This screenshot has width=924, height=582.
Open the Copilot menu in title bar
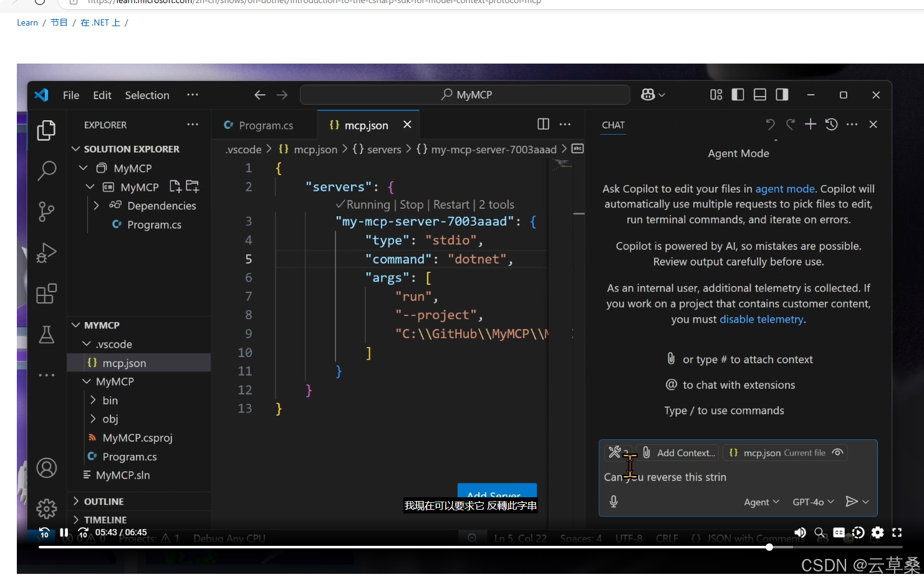tap(653, 95)
